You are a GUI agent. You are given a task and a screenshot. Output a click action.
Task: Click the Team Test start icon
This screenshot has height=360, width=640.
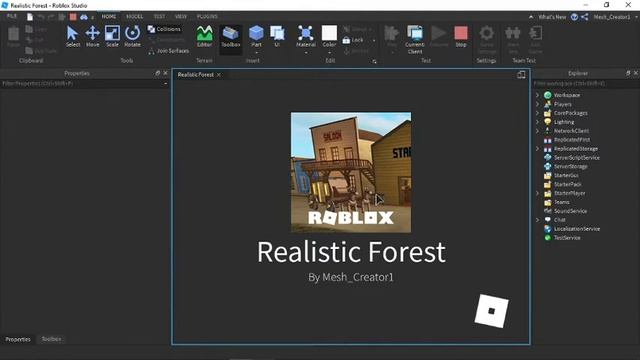[513, 33]
